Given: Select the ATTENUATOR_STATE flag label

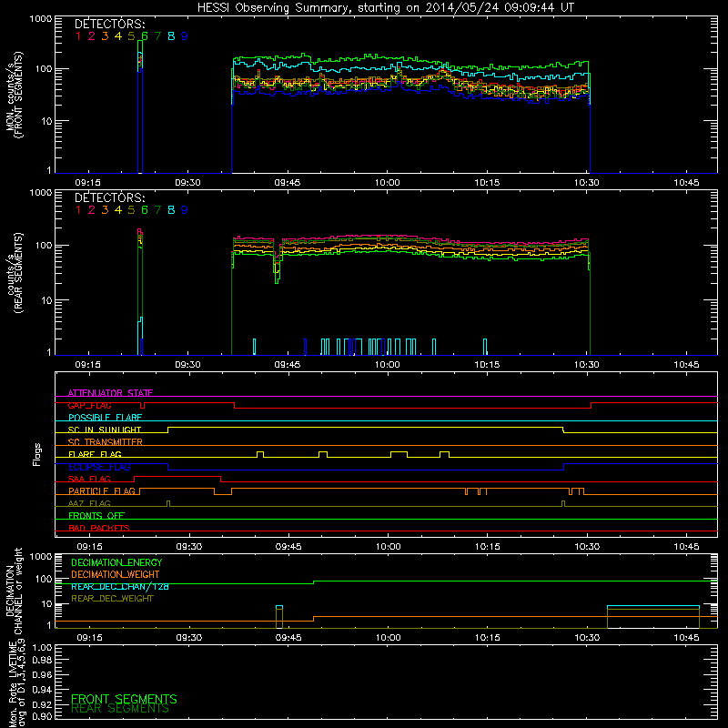Looking at the screenshot, I should click(110, 393).
